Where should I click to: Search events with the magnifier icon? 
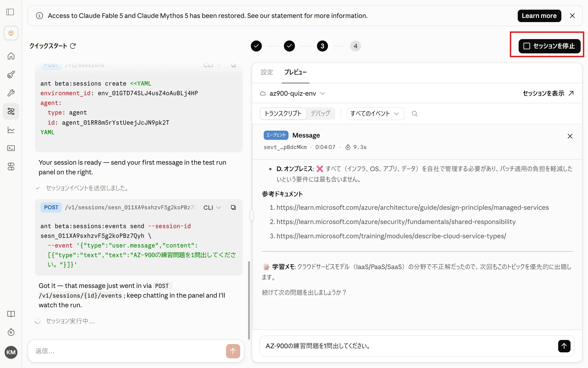click(x=415, y=114)
